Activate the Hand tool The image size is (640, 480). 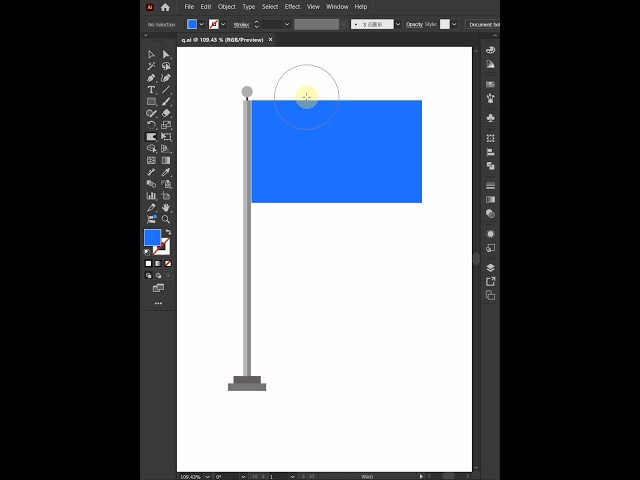pos(166,207)
